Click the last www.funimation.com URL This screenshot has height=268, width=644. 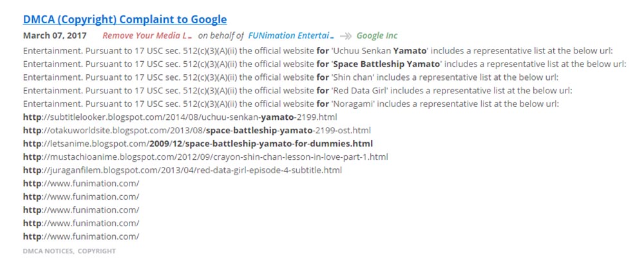pyautogui.click(x=81, y=236)
